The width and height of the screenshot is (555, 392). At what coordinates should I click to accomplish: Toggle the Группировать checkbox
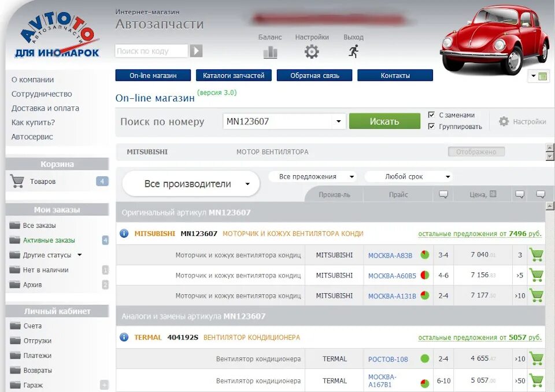(x=431, y=127)
